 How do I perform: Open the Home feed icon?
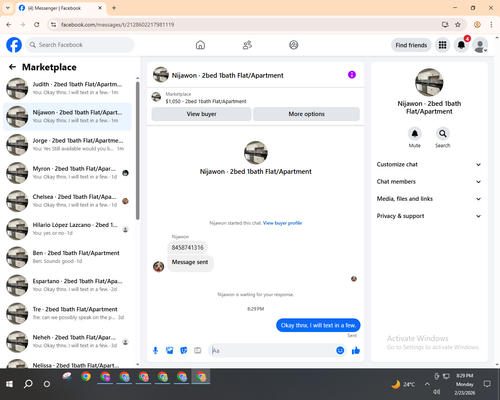(x=200, y=45)
